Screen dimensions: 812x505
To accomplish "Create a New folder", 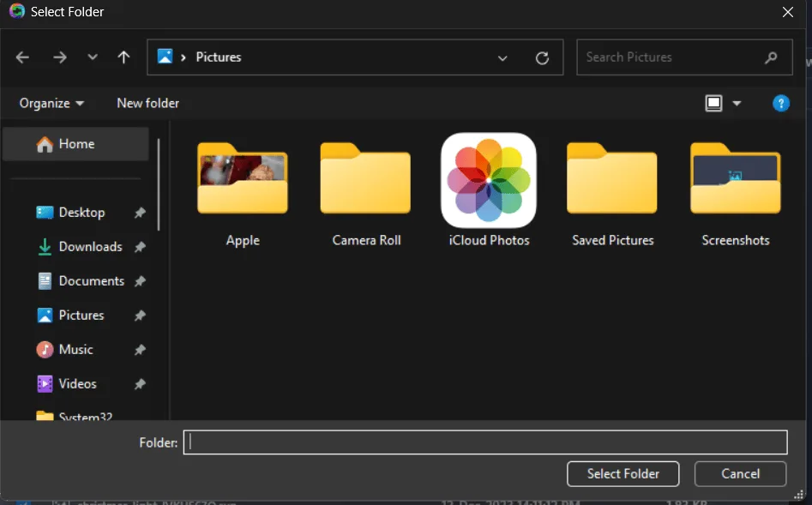I will pos(147,103).
